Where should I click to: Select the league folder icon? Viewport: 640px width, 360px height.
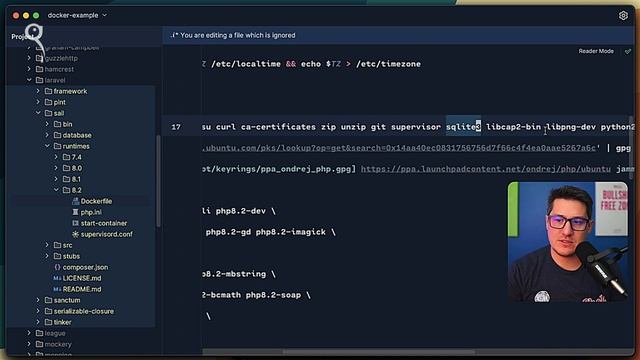pyautogui.click(x=39, y=333)
